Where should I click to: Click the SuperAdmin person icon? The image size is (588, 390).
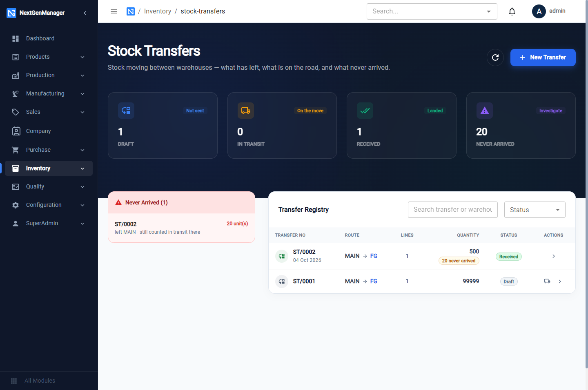coord(16,223)
